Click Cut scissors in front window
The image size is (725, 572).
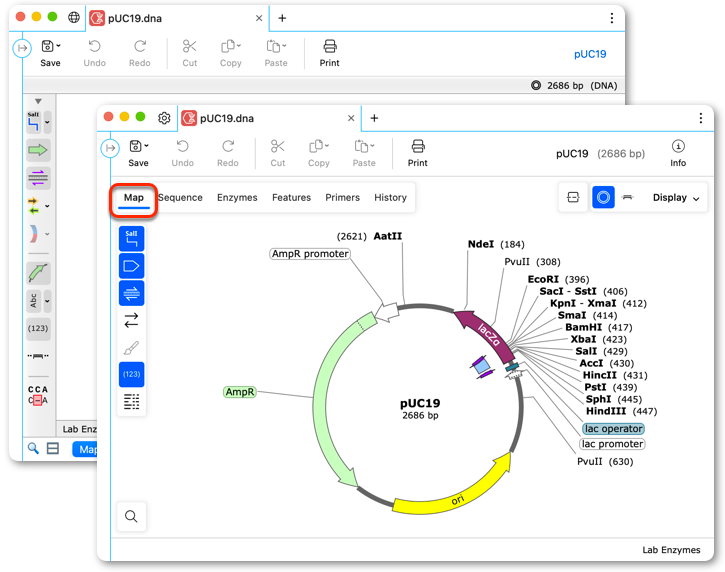tap(277, 153)
